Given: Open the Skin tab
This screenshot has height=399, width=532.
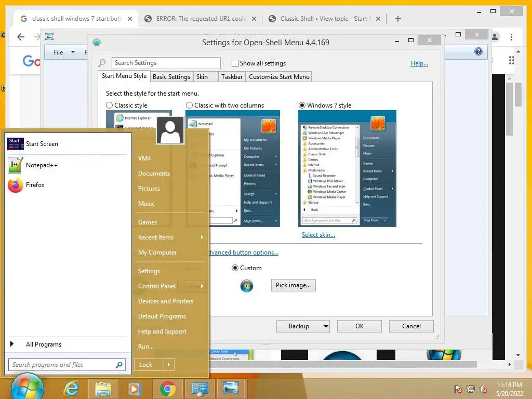Looking at the screenshot, I should pos(206,77).
